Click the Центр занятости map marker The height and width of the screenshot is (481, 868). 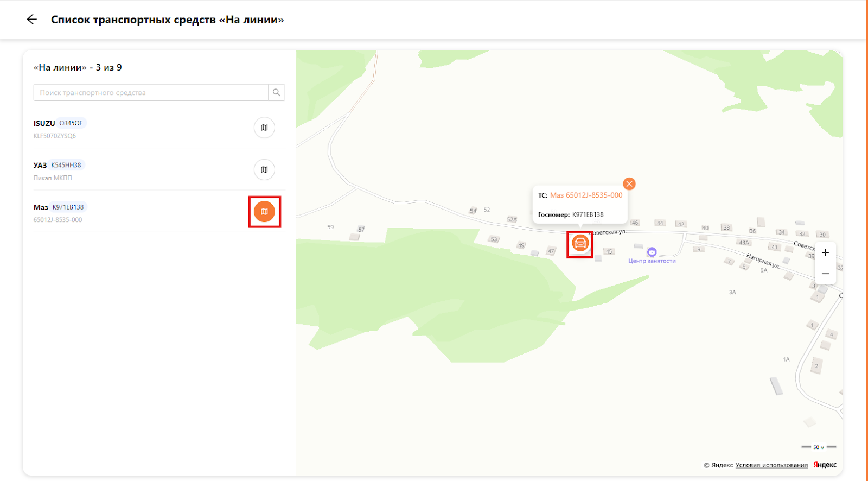pos(652,252)
